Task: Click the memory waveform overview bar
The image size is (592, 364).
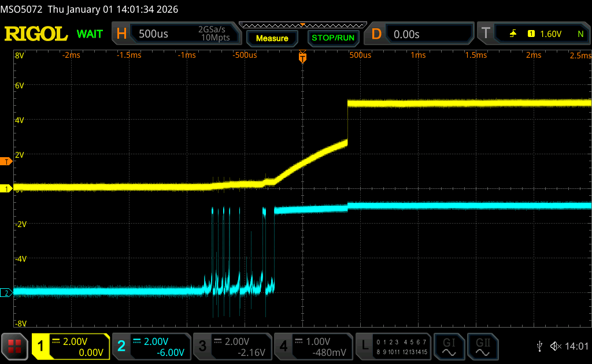Action: pyautogui.click(x=302, y=25)
